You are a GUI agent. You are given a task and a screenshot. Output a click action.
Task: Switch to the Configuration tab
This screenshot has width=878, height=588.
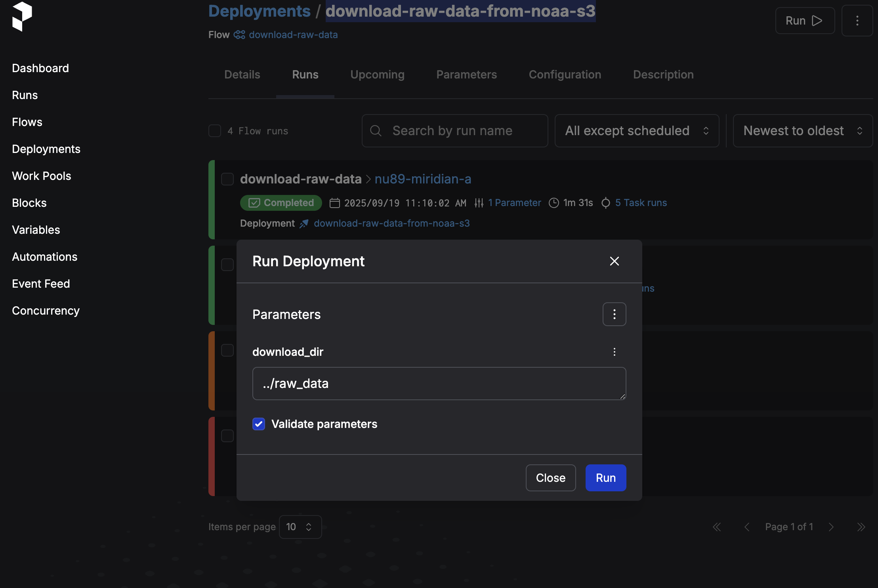(x=565, y=74)
